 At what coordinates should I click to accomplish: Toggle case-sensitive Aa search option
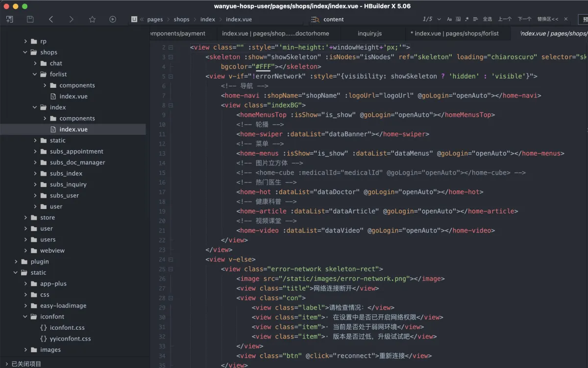pos(449,19)
